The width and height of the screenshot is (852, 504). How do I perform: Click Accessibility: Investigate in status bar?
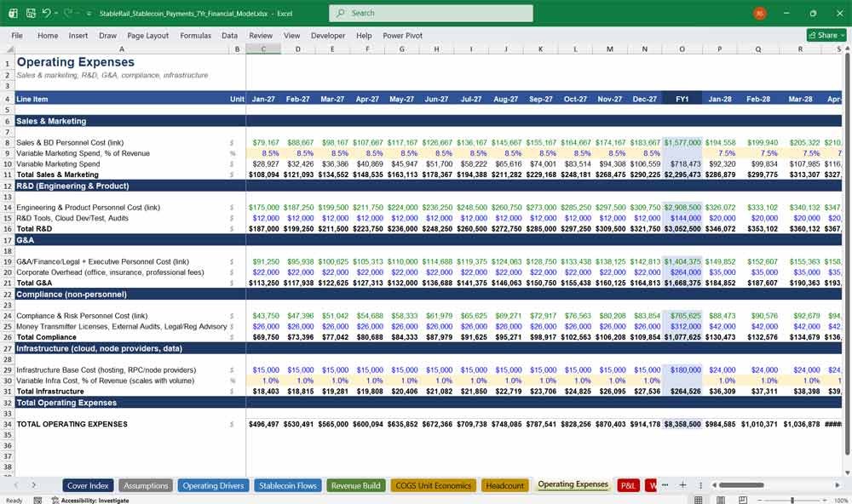(x=90, y=501)
